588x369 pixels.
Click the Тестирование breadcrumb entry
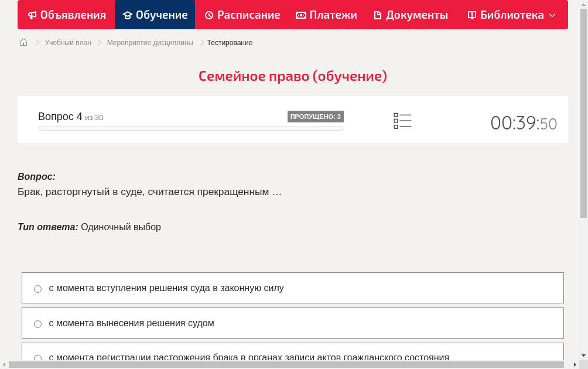[x=229, y=42]
